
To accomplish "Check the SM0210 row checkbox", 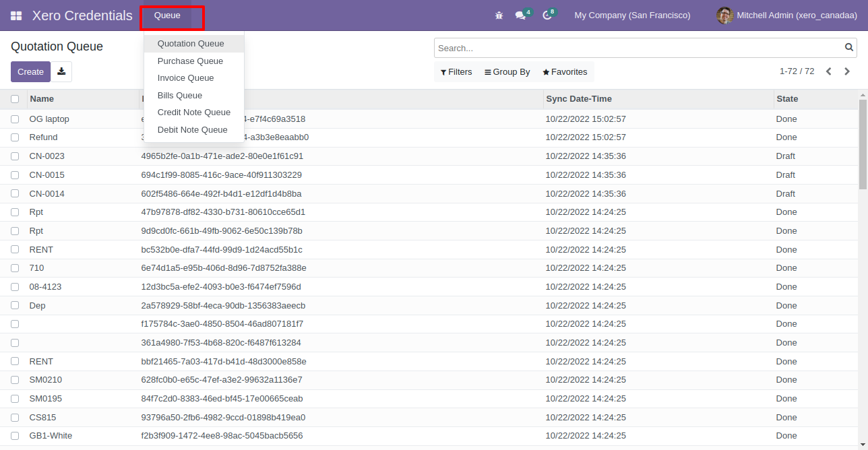I will click(15, 380).
